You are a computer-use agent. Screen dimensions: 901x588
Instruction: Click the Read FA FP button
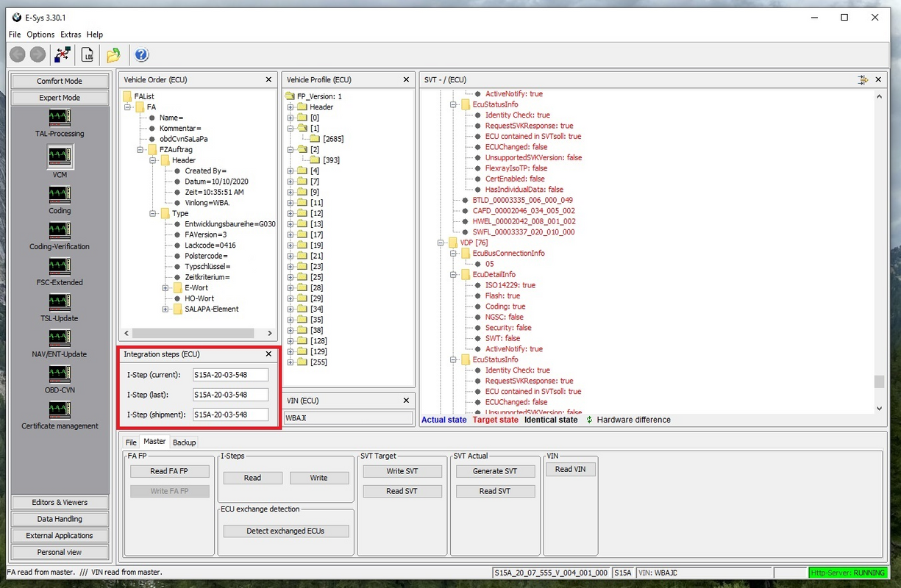[169, 471]
